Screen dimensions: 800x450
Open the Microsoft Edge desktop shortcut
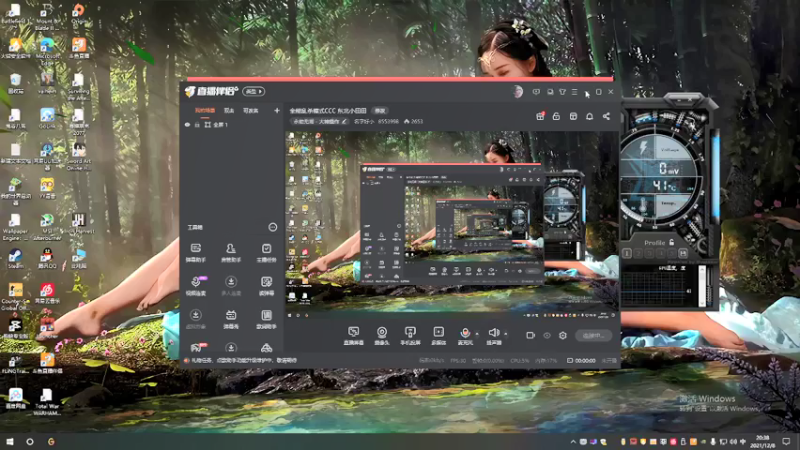pos(47,50)
